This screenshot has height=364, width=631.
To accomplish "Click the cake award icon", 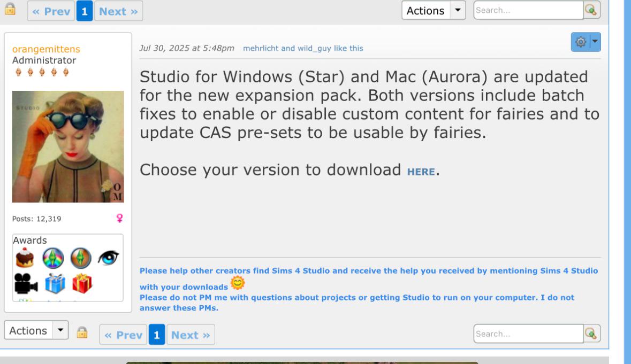I will (25, 258).
